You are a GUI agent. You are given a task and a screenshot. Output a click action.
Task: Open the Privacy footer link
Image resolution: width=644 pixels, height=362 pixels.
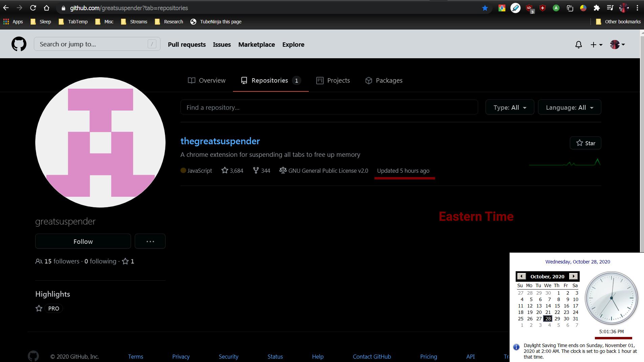coord(181,357)
